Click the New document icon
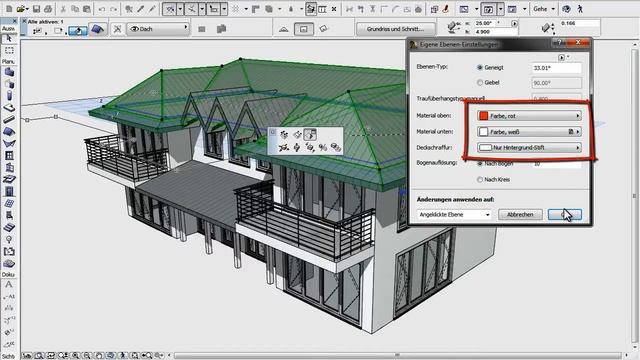This screenshot has height=360, width=640. pos(9,9)
